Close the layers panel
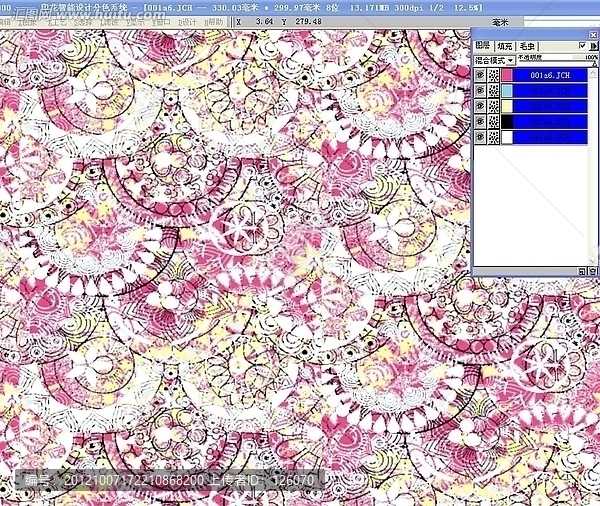The width and height of the screenshot is (600, 506). pyautogui.click(x=593, y=35)
